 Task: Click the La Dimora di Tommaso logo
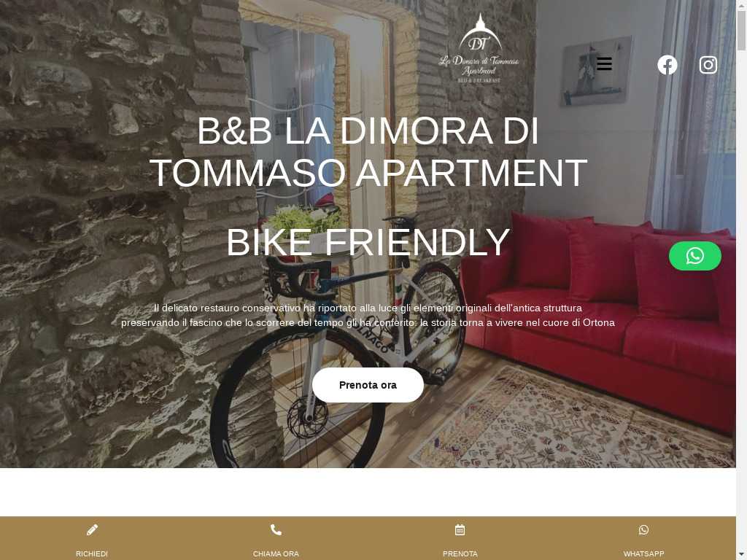(x=479, y=47)
